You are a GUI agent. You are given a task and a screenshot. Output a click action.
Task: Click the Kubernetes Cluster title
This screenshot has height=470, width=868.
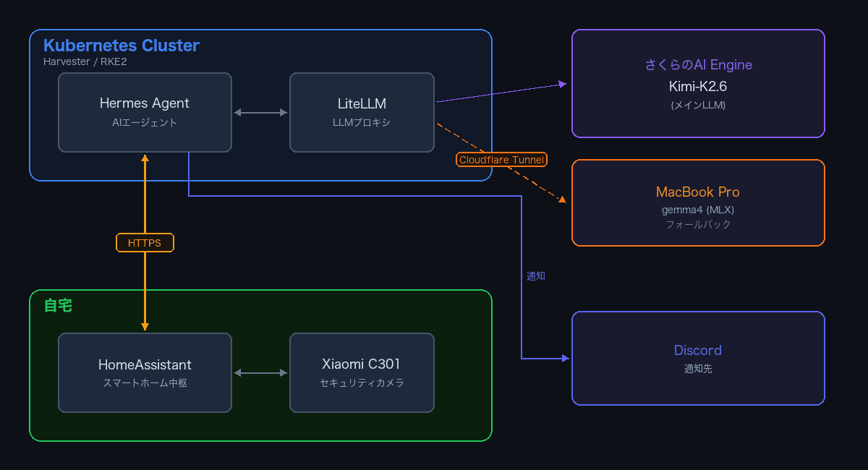tap(122, 46)
